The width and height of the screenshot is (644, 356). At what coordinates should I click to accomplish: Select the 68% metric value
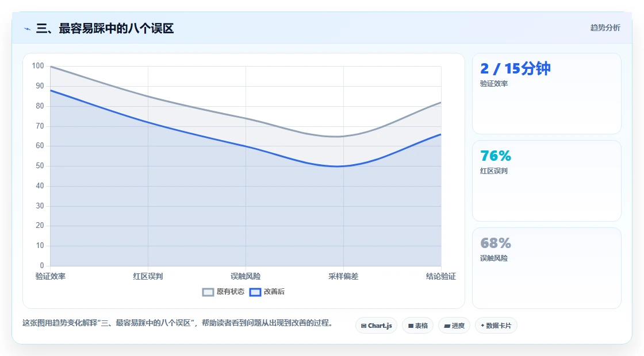click(496, 243)
